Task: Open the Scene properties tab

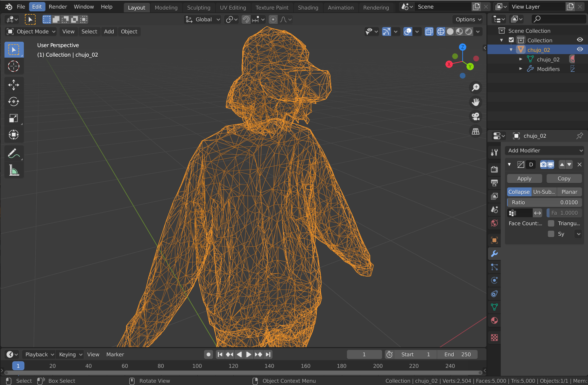Action: pyautogui.click(x=494, y=209)
